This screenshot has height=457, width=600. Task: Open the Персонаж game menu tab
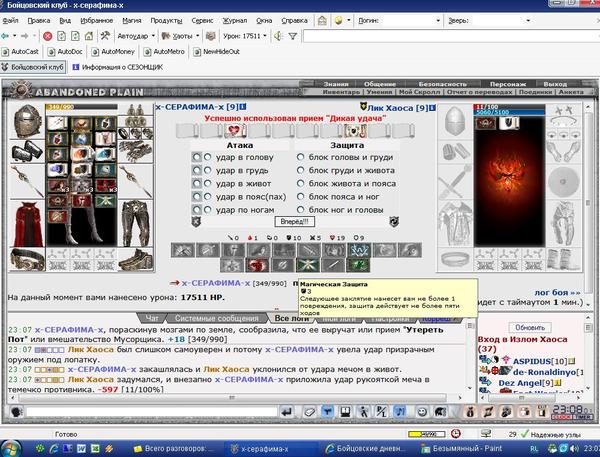[x=508, y=84]
